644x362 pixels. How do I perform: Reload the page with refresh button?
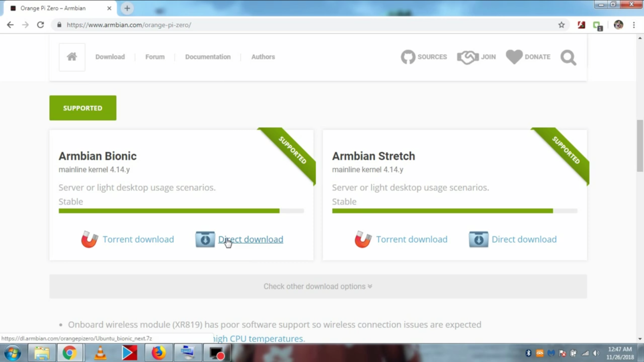pyautogui.click(x=41, y=25)
